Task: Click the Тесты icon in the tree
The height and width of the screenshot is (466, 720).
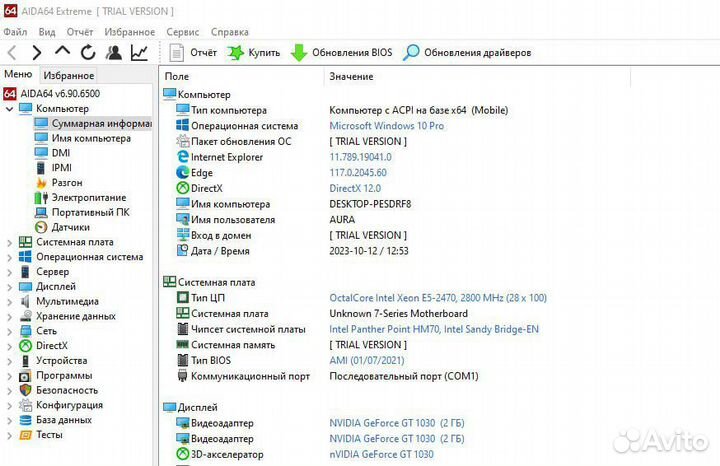Action: (25, 435)
